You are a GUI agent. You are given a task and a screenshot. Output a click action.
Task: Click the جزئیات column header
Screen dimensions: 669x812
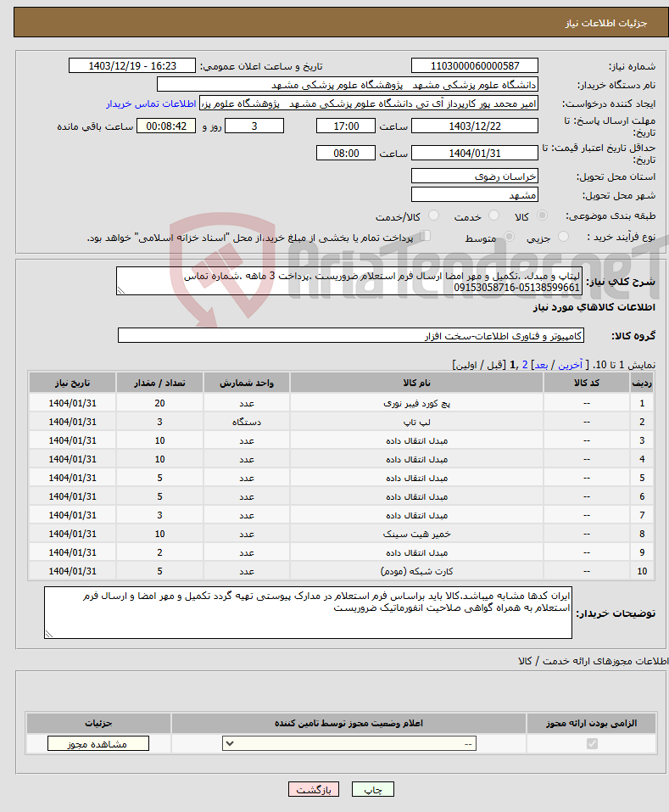pos(98,723)
